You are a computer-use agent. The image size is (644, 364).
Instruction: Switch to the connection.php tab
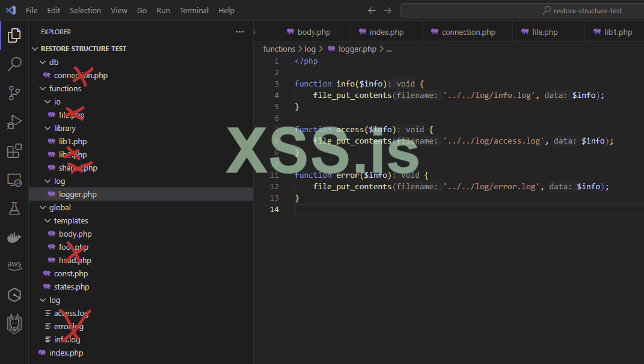[x=468, y=32]
